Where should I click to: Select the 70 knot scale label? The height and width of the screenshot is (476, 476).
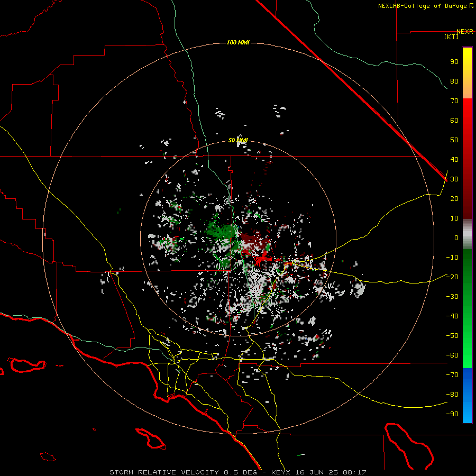[454, 101]
